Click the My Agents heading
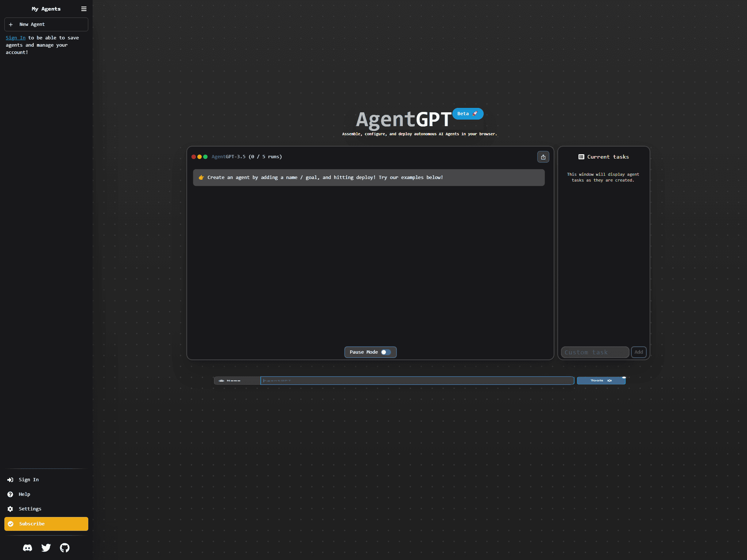Viewport: 747px width, 560px height. click(x=46, y=9)
